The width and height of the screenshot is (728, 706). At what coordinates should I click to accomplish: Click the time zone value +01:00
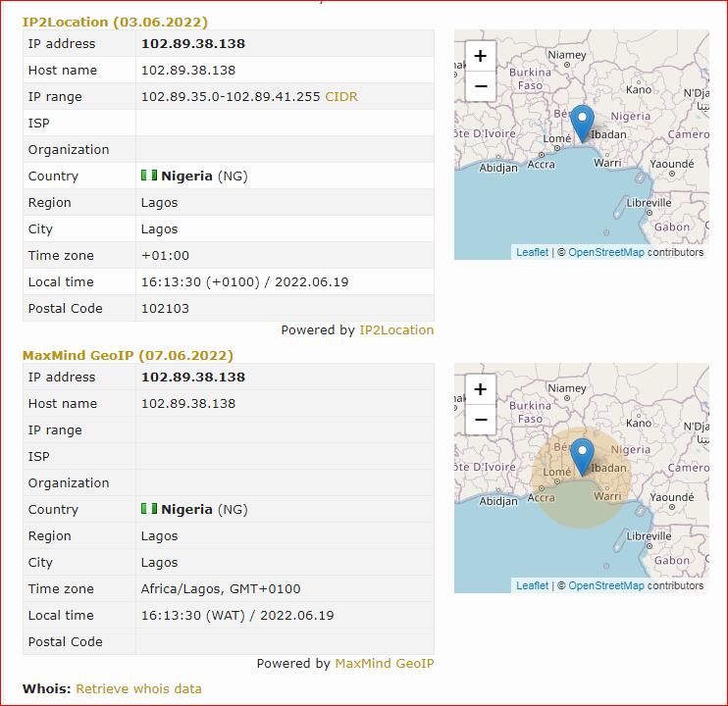coord(165,256)
